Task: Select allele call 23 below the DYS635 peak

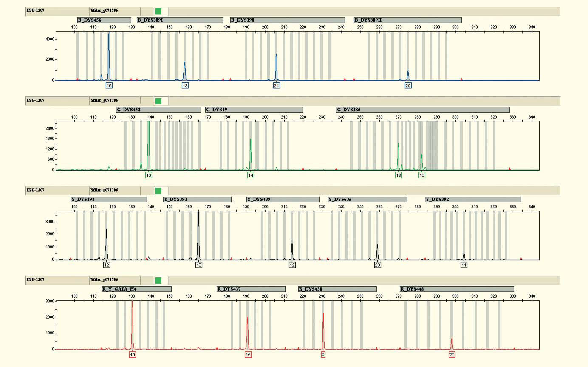Action: pyautogui.click(x=378, y=265)
